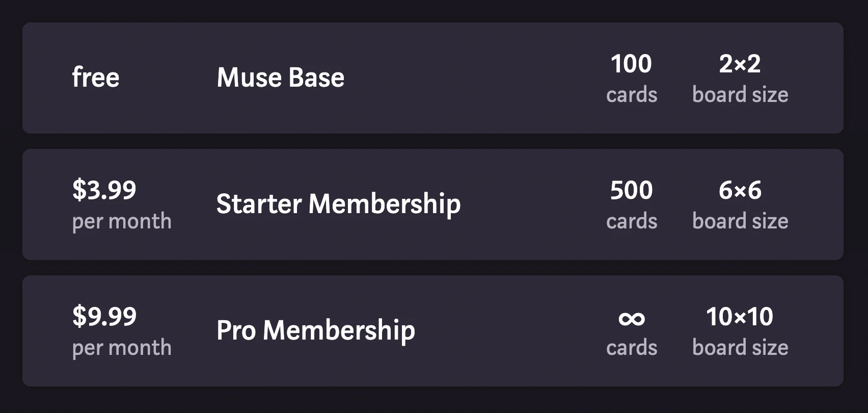This screenshot has height=413, width=868.
Task: Click the 500 cards count on Starter Membership
Action: tap(631, 190)
